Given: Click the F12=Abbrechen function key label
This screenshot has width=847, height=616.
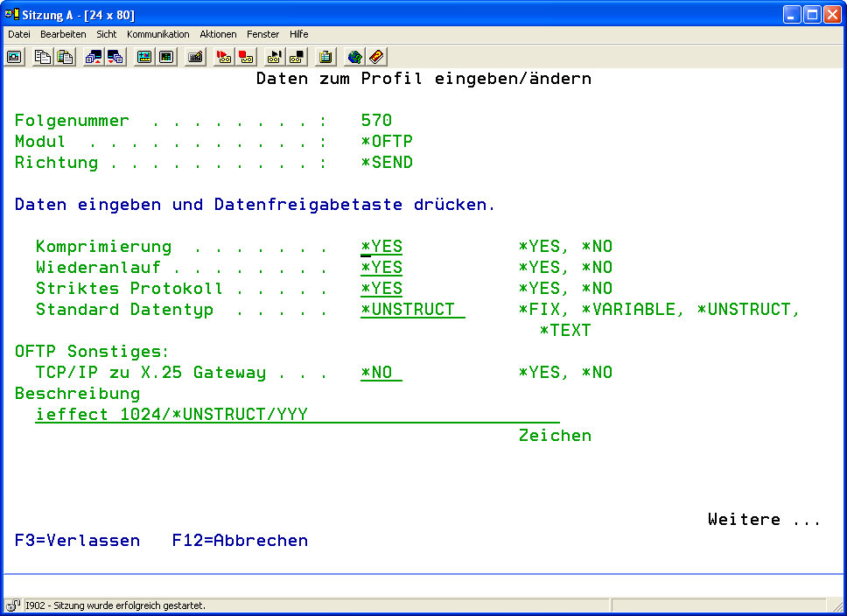Looking at the screenshot, I should [240, 541].
